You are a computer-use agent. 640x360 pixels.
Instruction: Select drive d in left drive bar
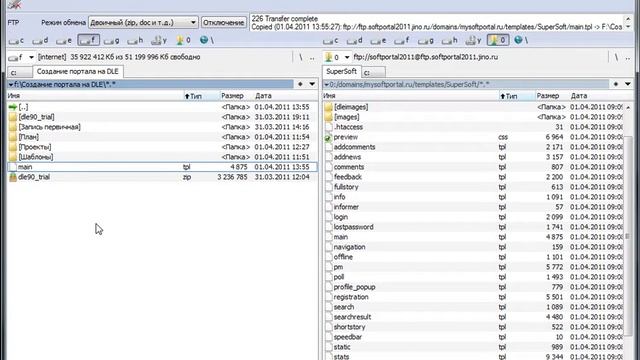tap(40, 40)
